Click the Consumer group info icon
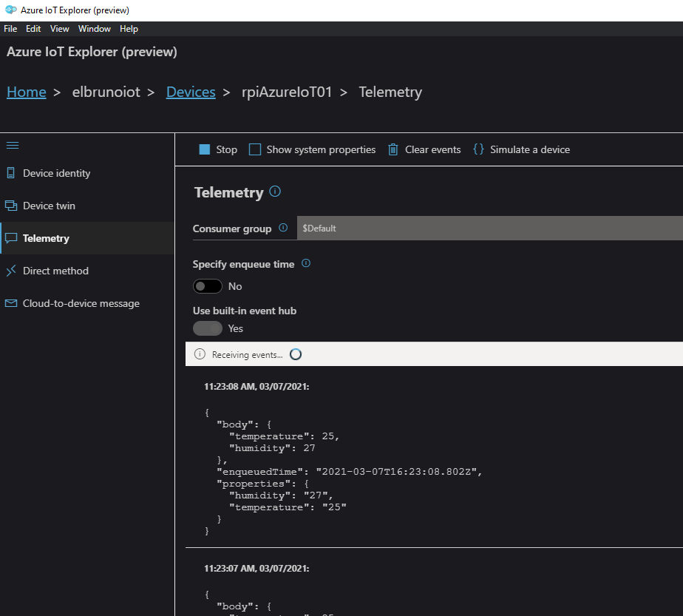Image resolution: width=683 pixels, height=616 pixels. click(283, 229)
